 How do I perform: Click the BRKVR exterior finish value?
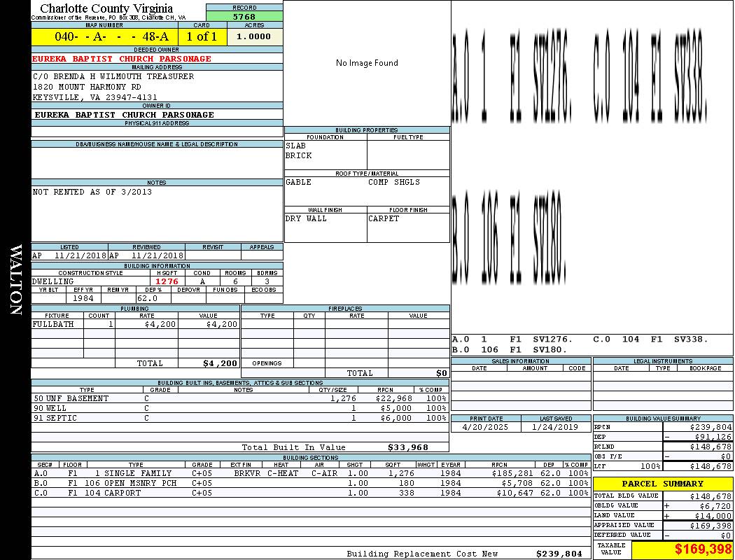tap(247, 473)
